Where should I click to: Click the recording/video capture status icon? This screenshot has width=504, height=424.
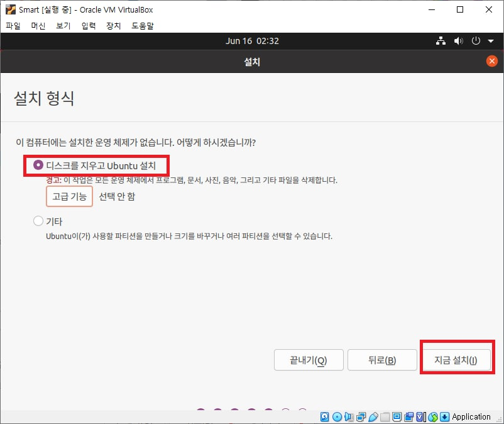pyautogui.click(x=409, y=417)
